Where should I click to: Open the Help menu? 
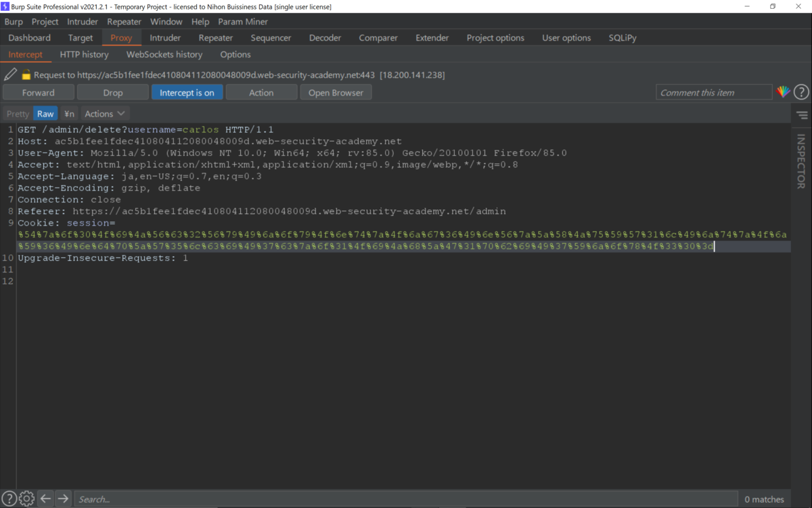point(200,22)
